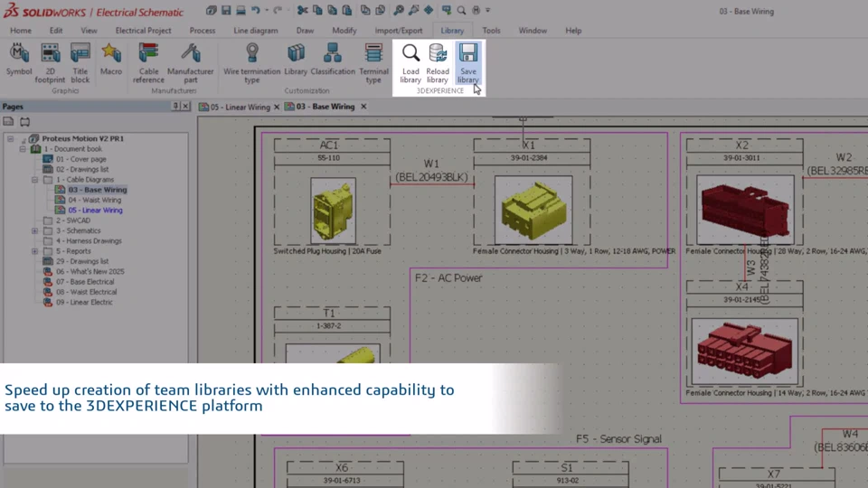Open the Process ribbon tab
This screenshot has width=868, height=488.
click(202, 31)
